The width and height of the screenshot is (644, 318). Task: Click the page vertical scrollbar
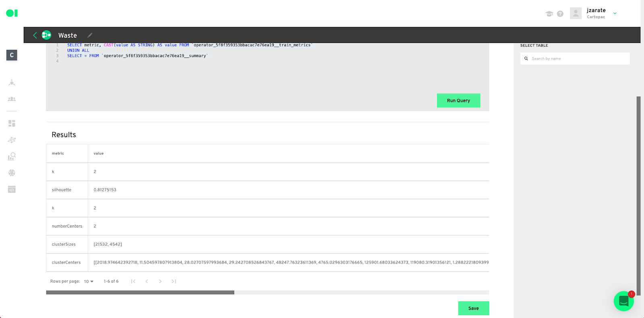638,196
